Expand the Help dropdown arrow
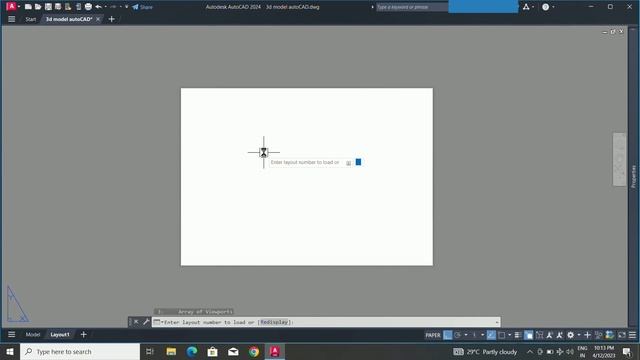Image resolution: width=640 pixels, height=360 pixels. coord(553,7)
